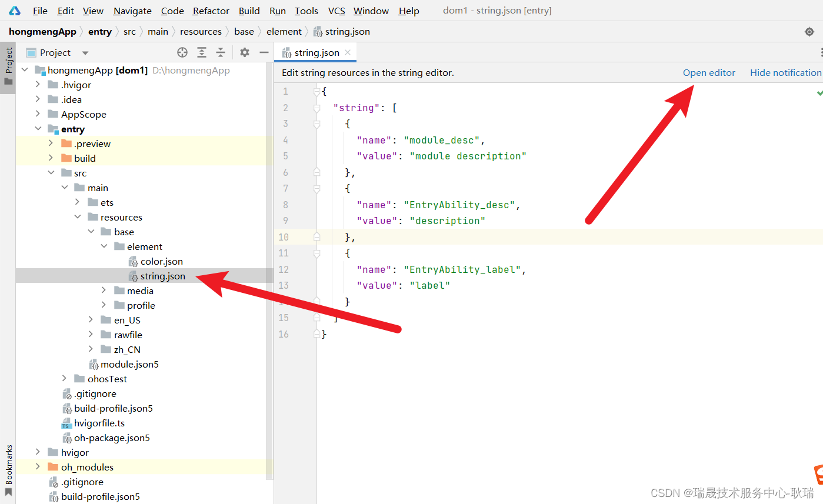This screenshot has height=504, width=823.
Task: Click entry breadcrumb segment
Action: (100, 32)
